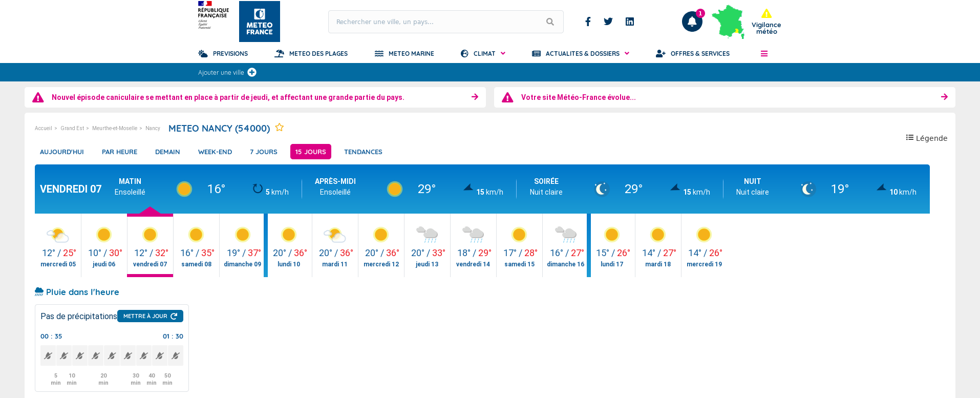Focus the city search field

point(445,22)
